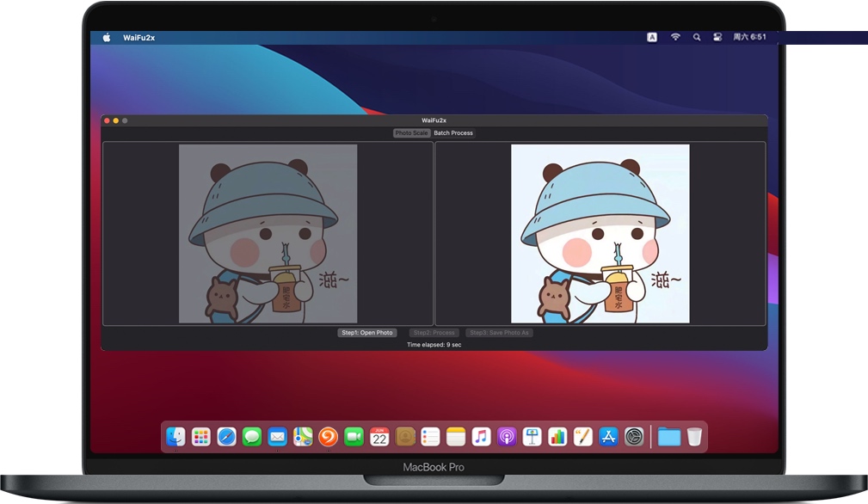
Task: Launch Safari from the Dock
Action: coord(225,437)
